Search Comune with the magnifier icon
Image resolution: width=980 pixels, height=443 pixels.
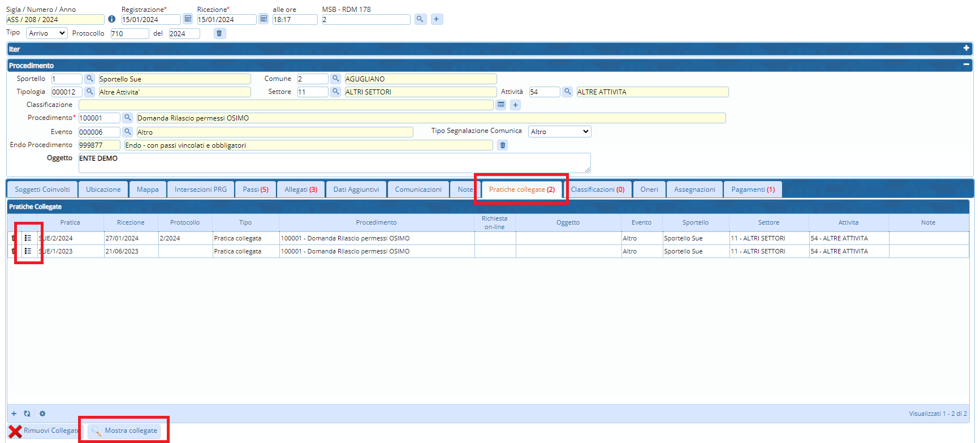tap(335, 79)
